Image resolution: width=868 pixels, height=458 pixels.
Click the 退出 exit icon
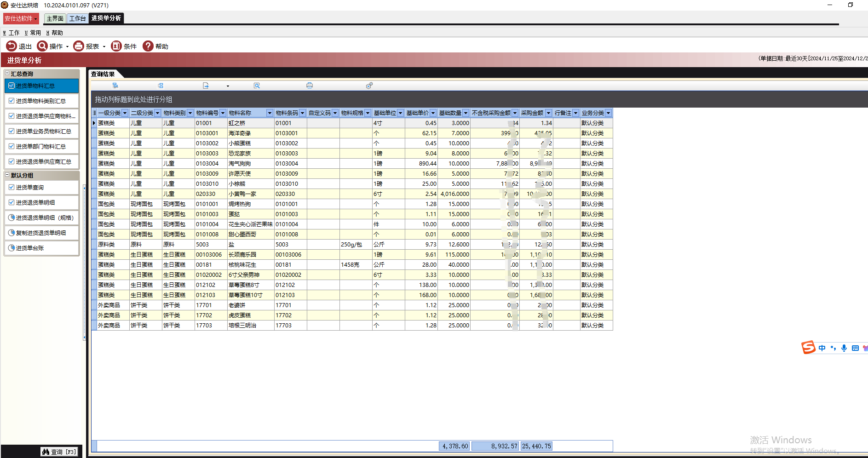click(x=11, y=46)
